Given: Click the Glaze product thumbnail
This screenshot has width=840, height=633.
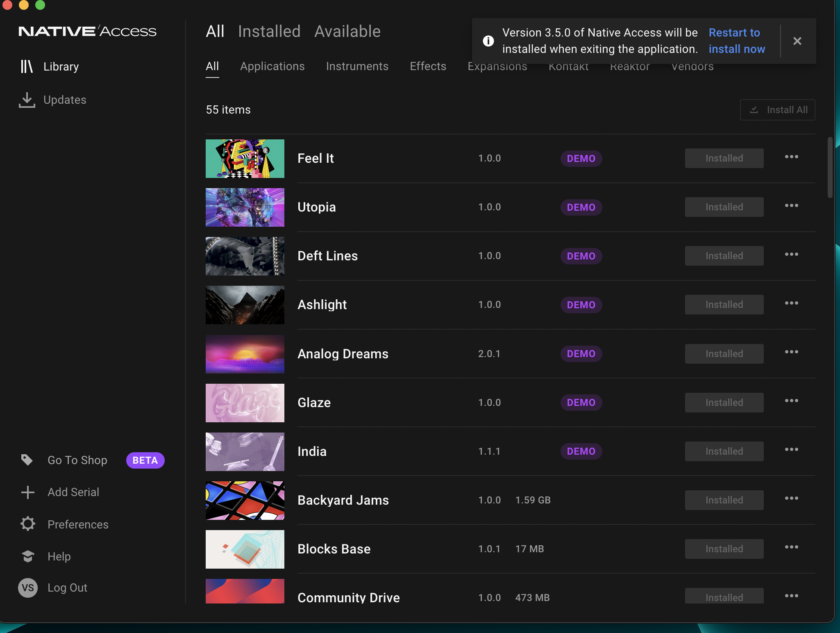Looking at the screenshot, I should pyautogui.click(x=245, y=403).
